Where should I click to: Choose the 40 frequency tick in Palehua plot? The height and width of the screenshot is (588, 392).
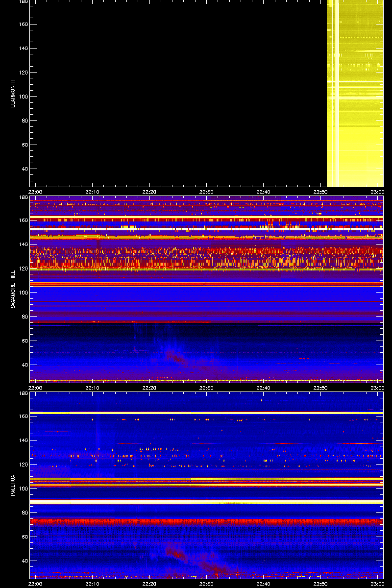coord(25,561)
